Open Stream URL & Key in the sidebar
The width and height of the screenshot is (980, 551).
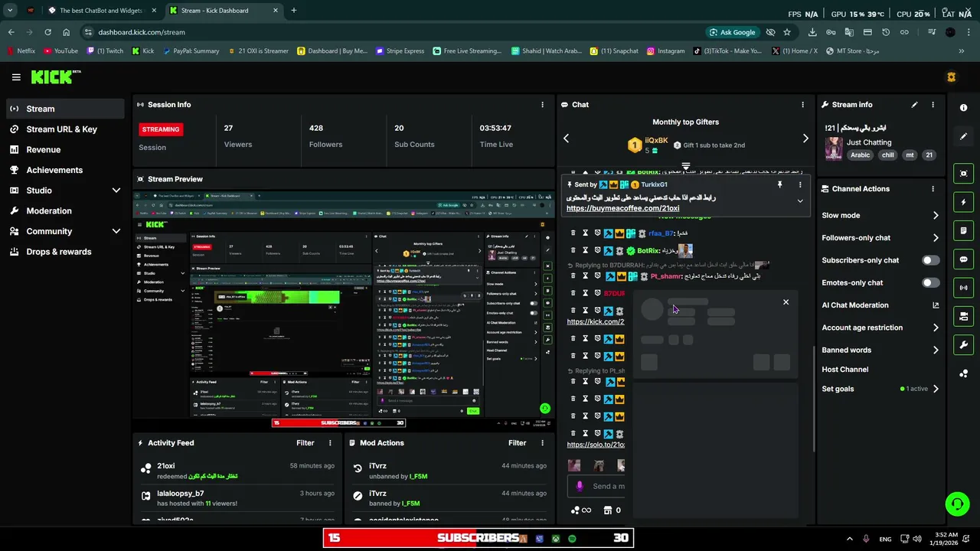click(65, 129)
